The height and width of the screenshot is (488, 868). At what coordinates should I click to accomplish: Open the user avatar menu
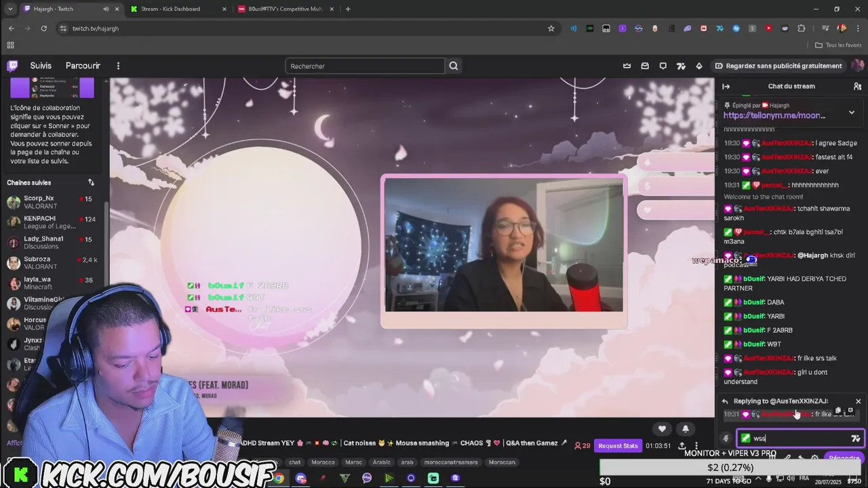(x=858, y=66)
